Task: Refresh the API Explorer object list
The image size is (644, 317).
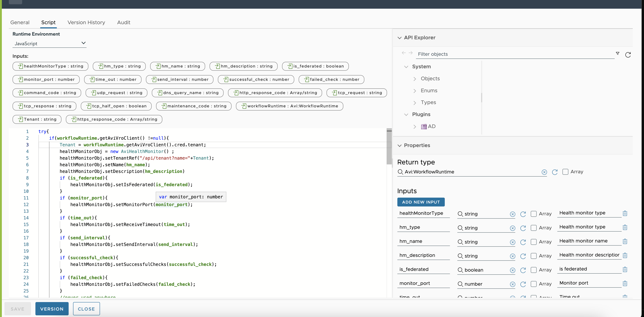Action: pos(628,55)
